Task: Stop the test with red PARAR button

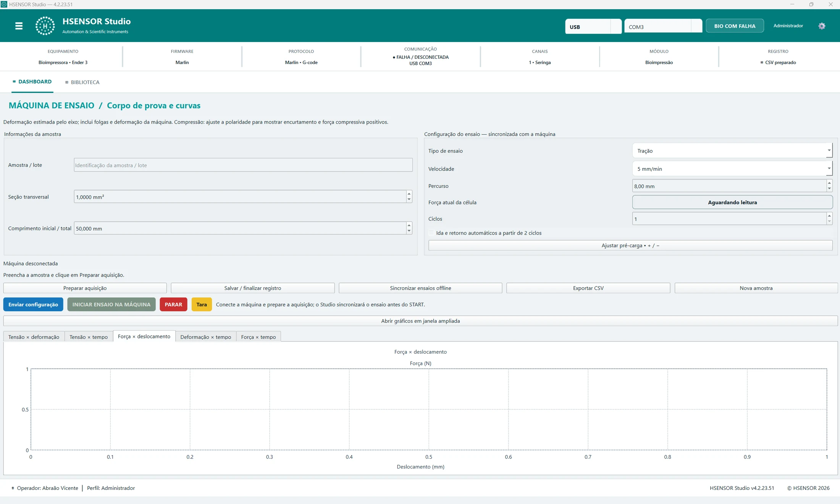Action: coord(173,304)
